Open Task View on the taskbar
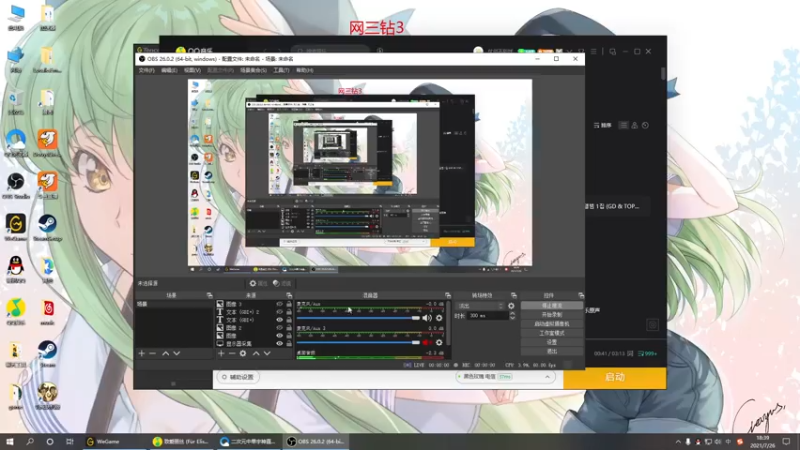The image size is (800, 450). point(69,442)
